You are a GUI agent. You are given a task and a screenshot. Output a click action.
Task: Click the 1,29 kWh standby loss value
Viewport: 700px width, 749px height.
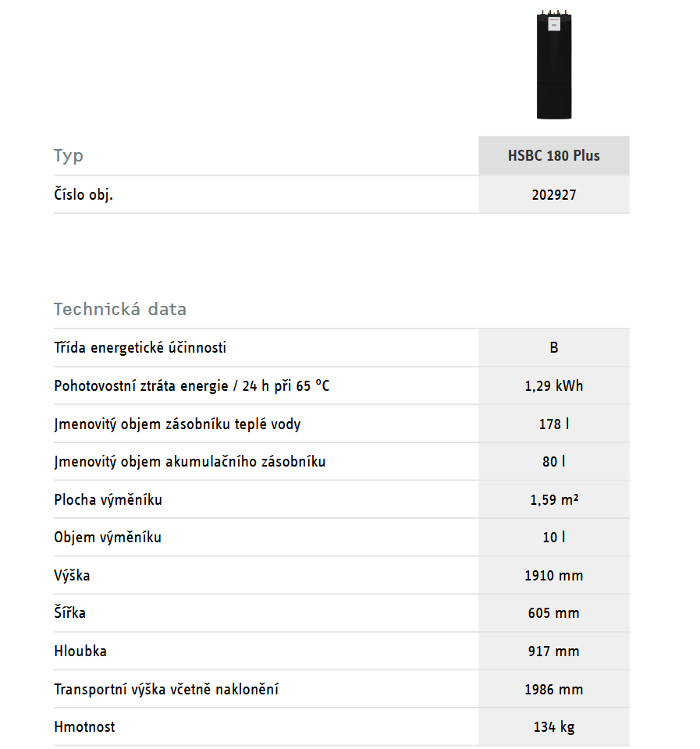553,386
